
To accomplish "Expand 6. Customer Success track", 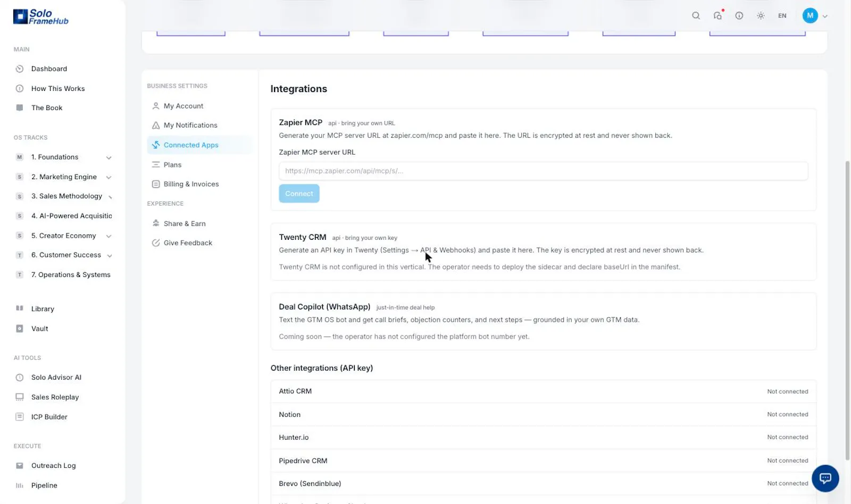I will [109, 256].
